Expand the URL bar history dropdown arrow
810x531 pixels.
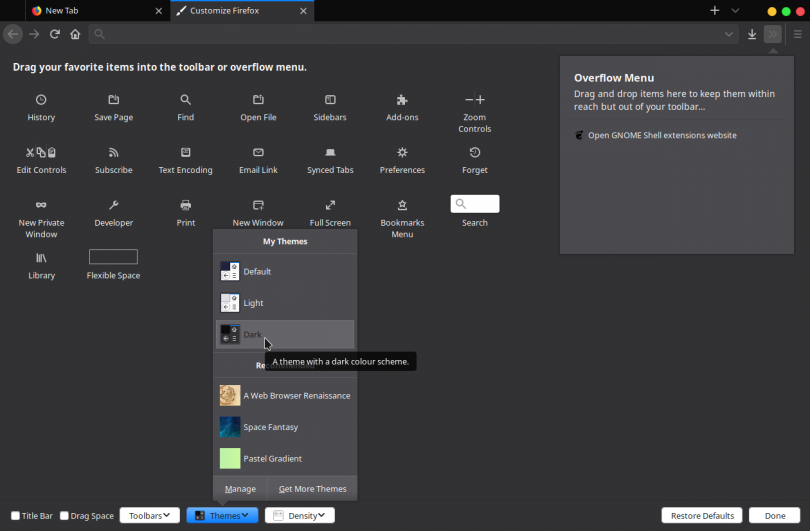pos(728,34)
